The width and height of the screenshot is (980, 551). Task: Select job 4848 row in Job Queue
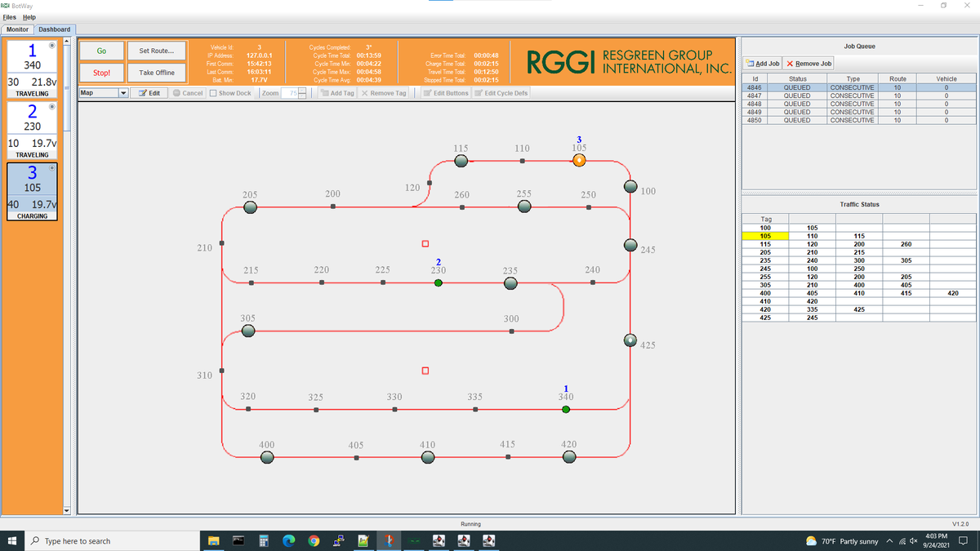coord(860,104)
